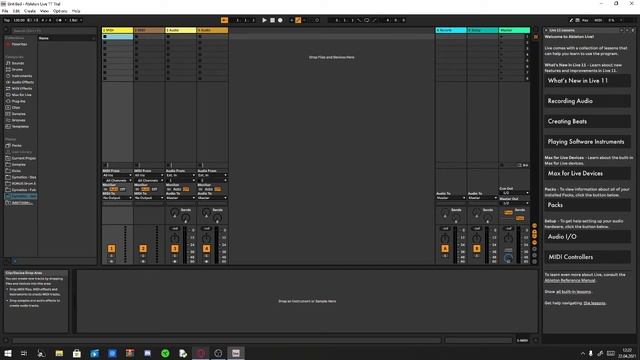Set track 1 Monitor to Off

(122, 189)
